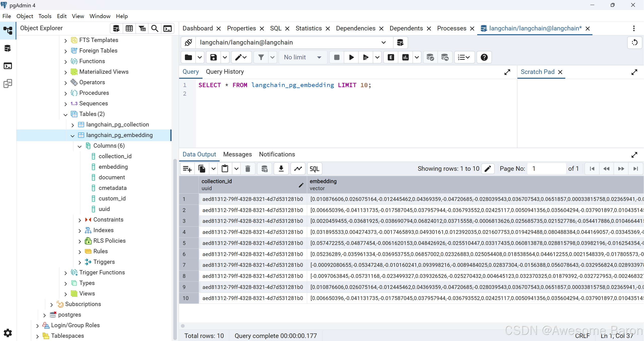Switch to the Messages tab
The width and height of the screenshot is (644, 341).
pos(237,154)
